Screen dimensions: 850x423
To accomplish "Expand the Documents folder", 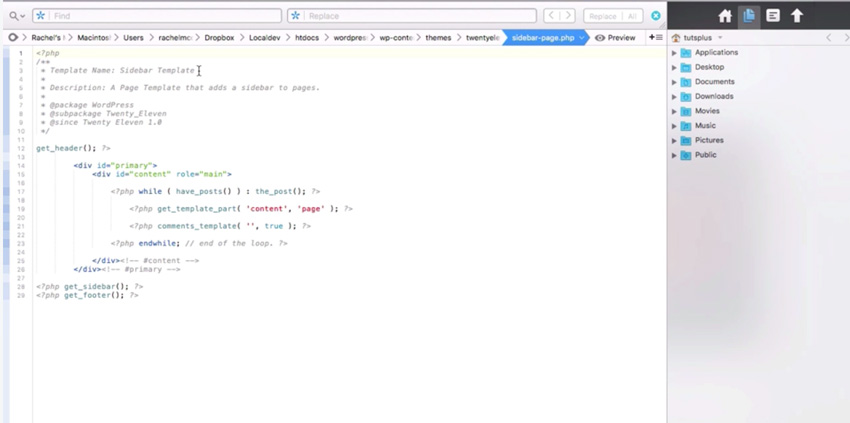I will (x=674, y=82).
